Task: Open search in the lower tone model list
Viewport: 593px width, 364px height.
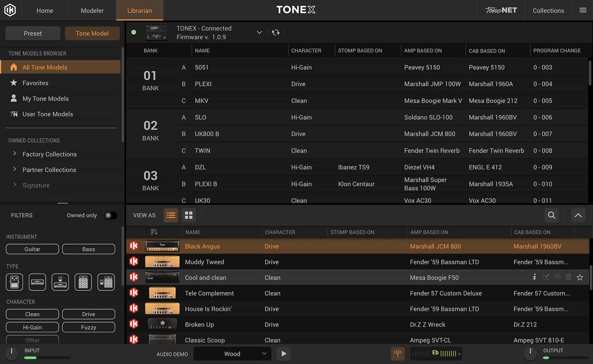Action: click(551, 215)
